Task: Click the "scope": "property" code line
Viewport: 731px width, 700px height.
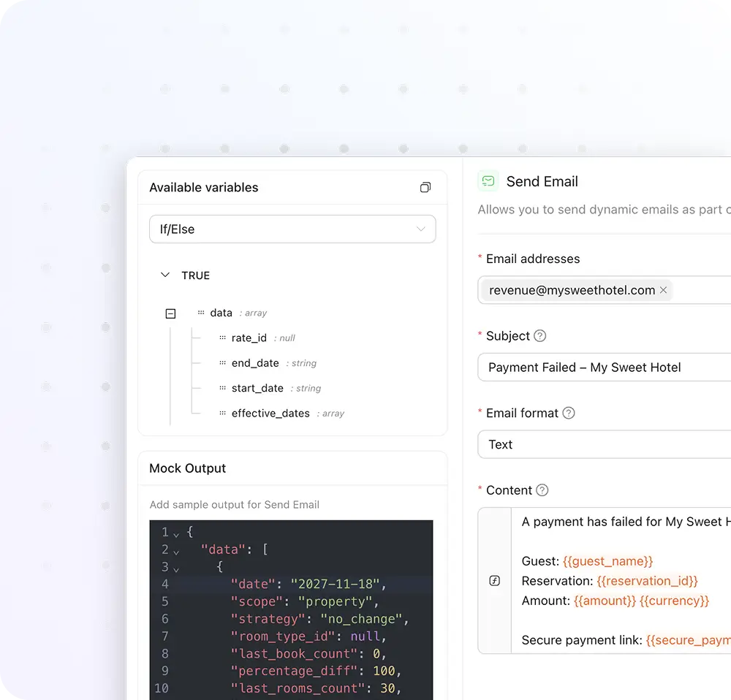Action: (x=304, y=601)
